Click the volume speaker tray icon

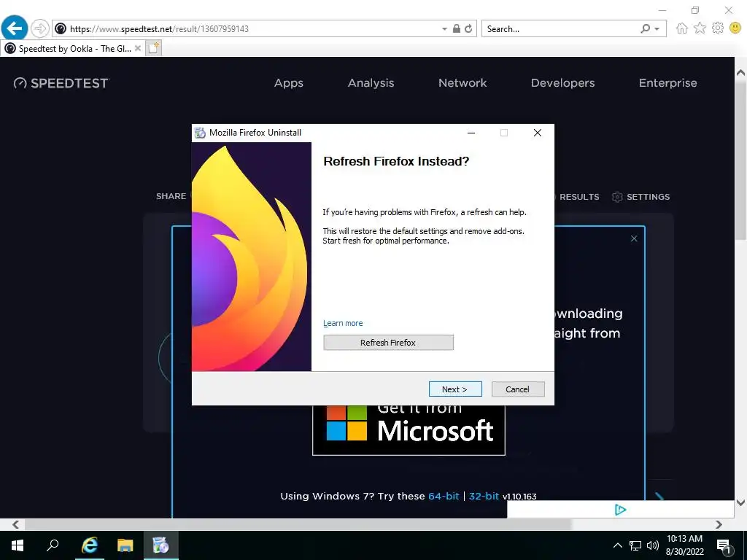click(652, 545)
